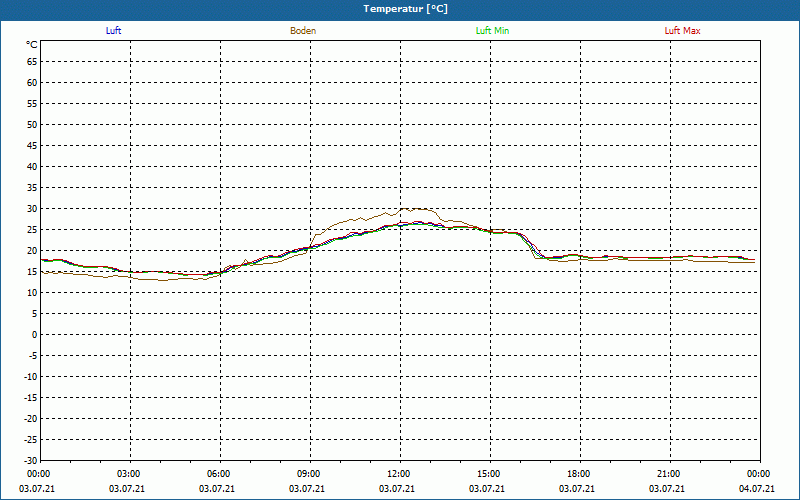Click the 18:00 time axis label
The width and height of the screenshot is (800, 500).
[x=578, y=474]
